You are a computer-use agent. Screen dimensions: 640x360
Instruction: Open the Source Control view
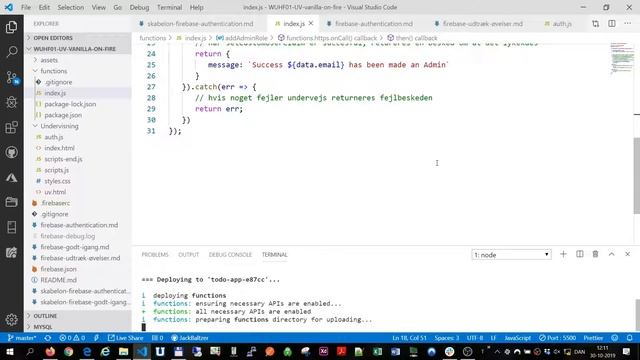[x=11, y=77]
